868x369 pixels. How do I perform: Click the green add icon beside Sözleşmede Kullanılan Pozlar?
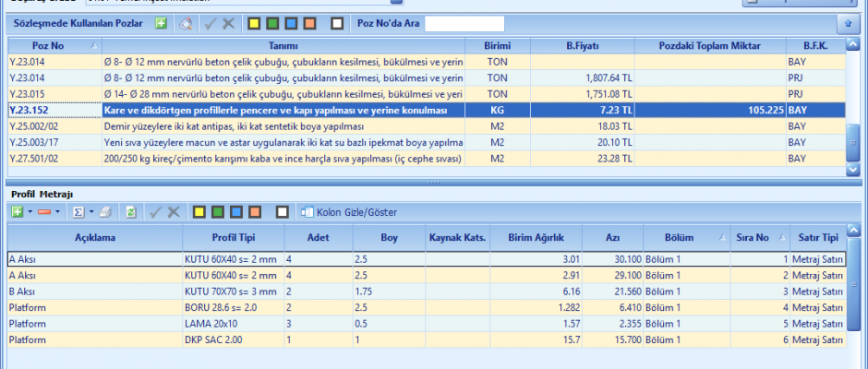[x=162, y=23]
